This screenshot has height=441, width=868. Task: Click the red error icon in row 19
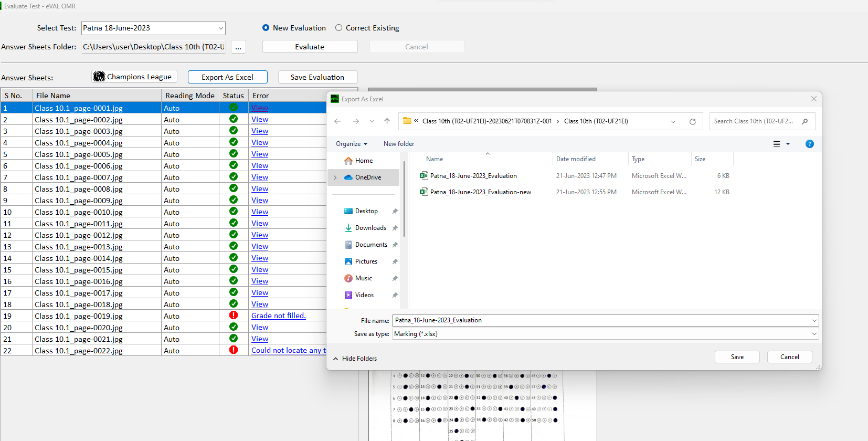pyautogui.click(x=234, y=316)
